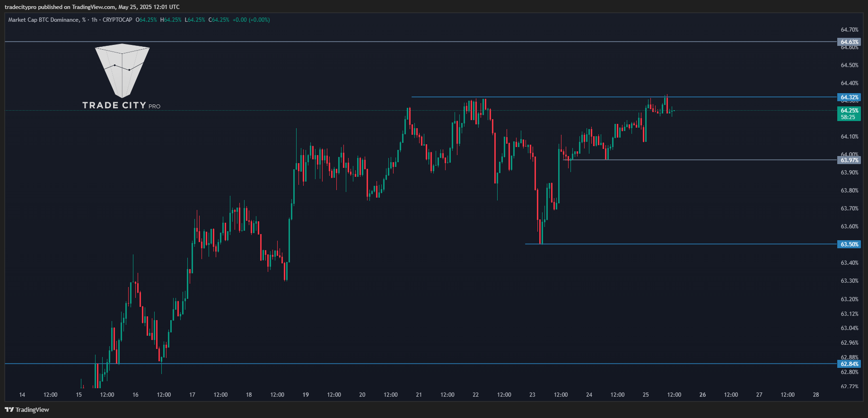The image size is (868, 418).
Task: Click date 14 on the time axis
Action: tap(22, 394)
